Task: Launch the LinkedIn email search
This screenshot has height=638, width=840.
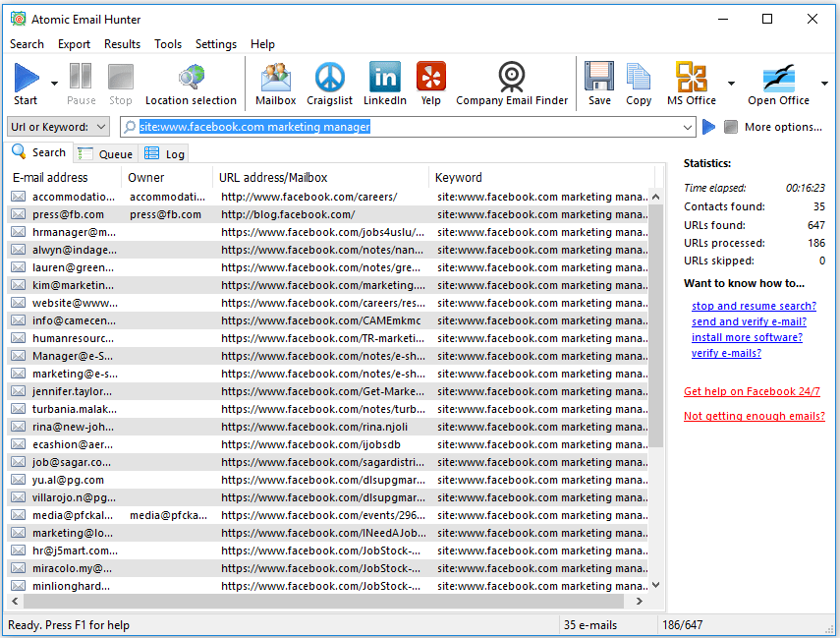Action: coord(384,77)
